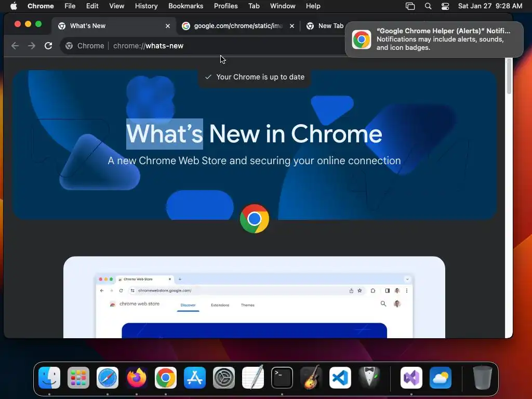Click the What's New in Chrome heading

(254, 134)
